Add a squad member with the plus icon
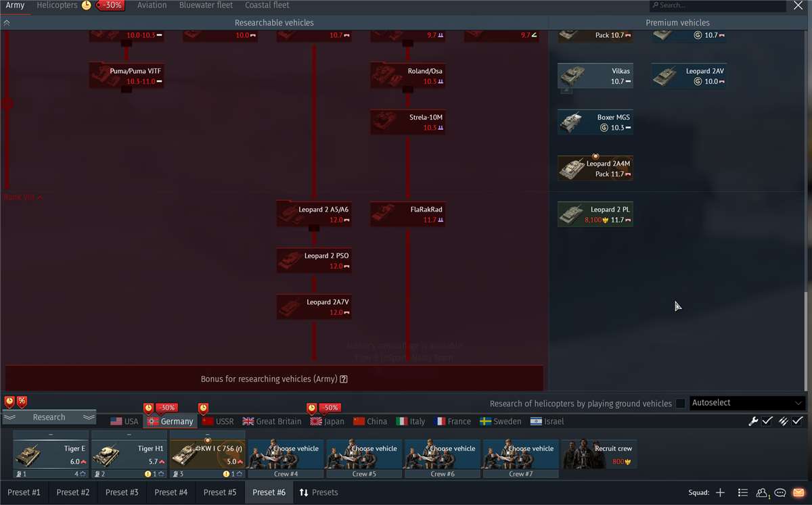This screenshot has width=812, height=505. (x=720, y=493)
